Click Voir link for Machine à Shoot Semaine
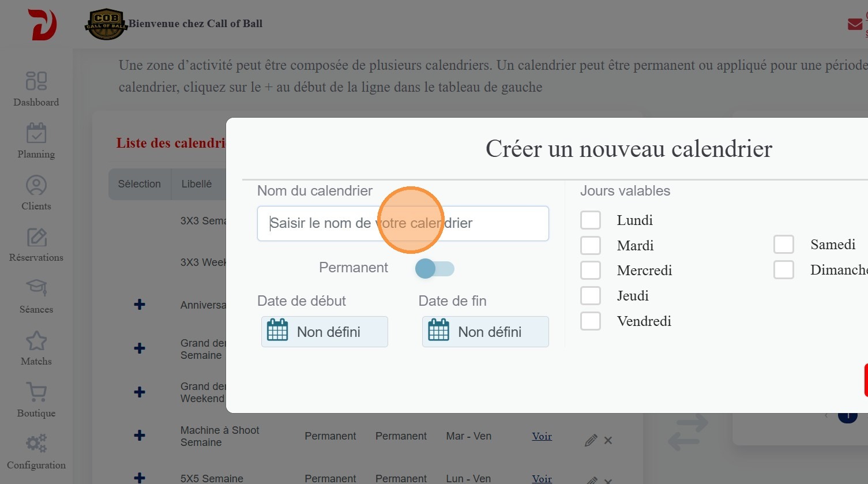 [x=542, y=436]
